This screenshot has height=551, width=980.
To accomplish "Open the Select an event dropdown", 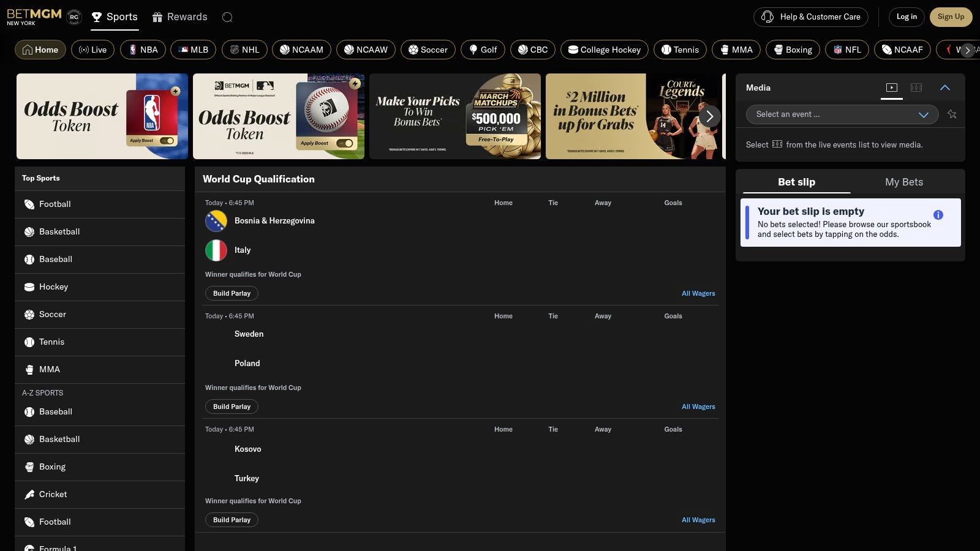I will click(x=841, y=114).
